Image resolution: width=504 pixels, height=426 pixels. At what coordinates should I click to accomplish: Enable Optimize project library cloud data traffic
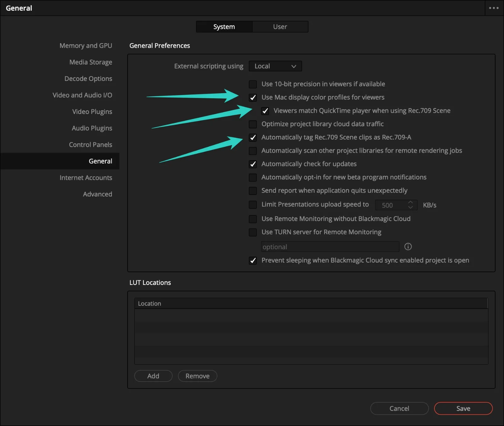tap(253, 124)
